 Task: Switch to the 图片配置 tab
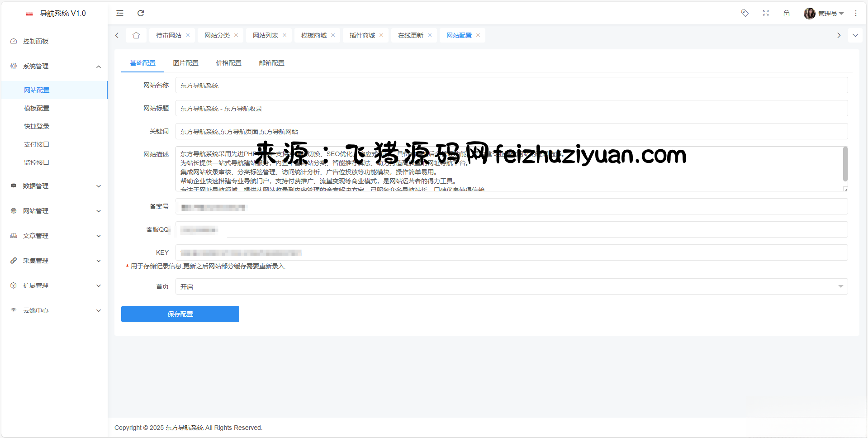coord(185,63)
